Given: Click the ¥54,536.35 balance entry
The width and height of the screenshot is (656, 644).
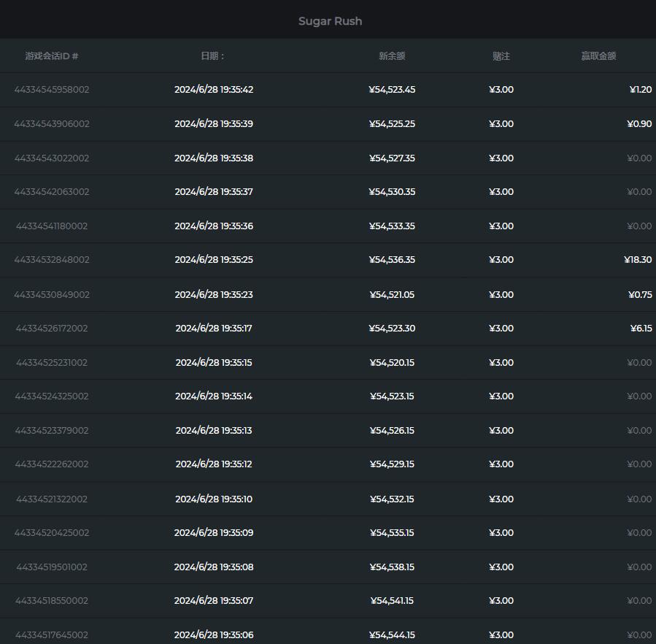Looking at the screenshot, I should 392,260.
